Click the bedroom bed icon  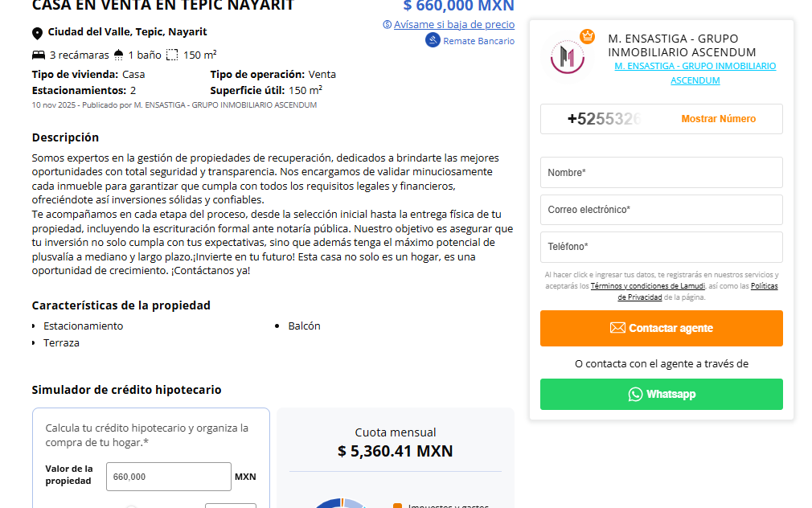coord(39,55)
